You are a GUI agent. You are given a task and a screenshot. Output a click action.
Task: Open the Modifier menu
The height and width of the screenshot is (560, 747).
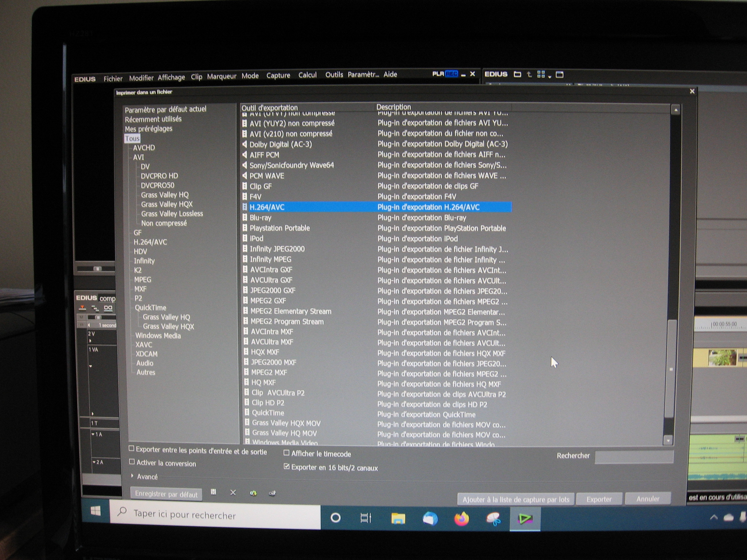(141, 78)
